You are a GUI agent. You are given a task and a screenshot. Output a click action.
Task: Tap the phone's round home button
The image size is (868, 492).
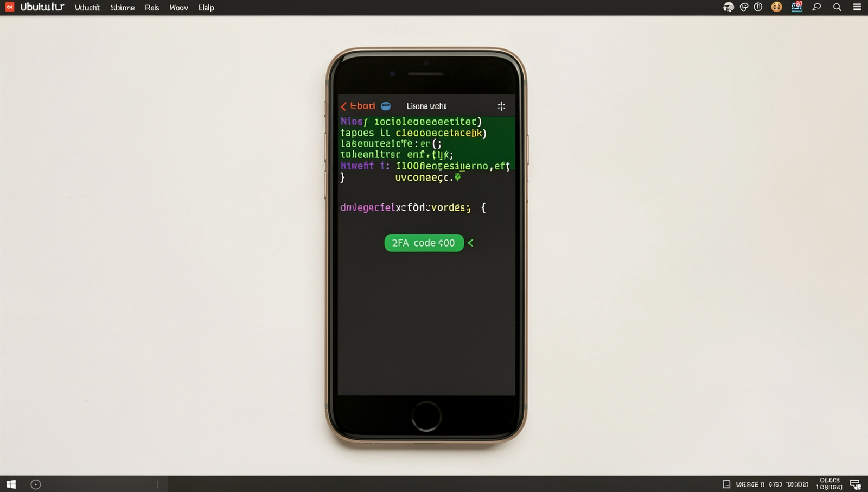426,417
